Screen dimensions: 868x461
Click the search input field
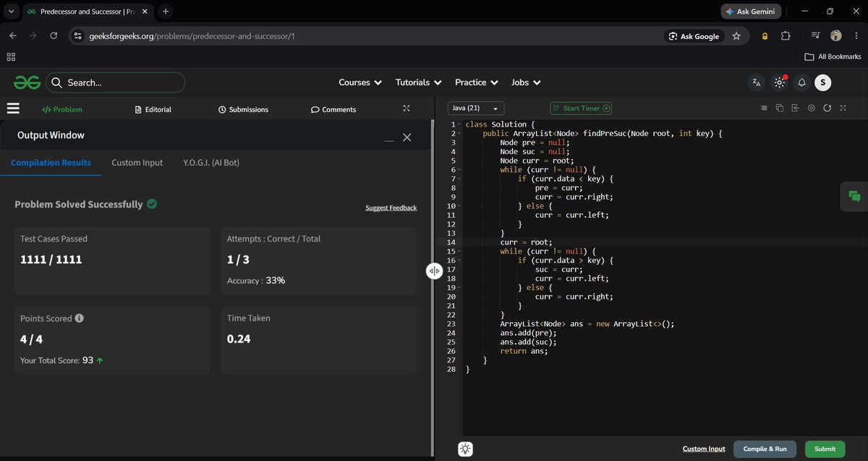(116, 83)
